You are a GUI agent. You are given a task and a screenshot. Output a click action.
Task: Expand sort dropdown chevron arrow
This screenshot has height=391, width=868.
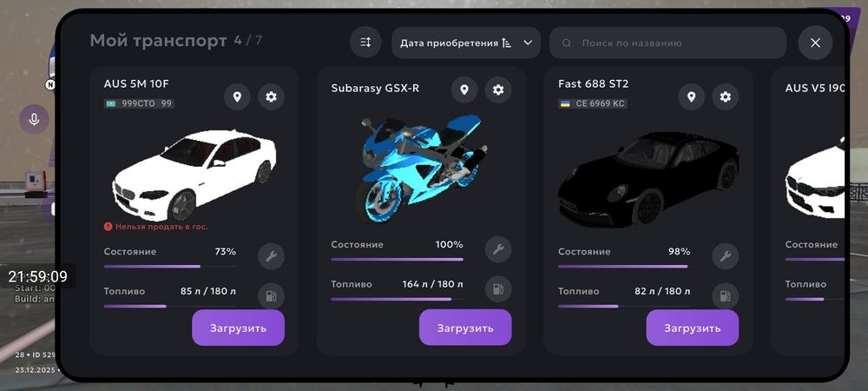[528, 43]
